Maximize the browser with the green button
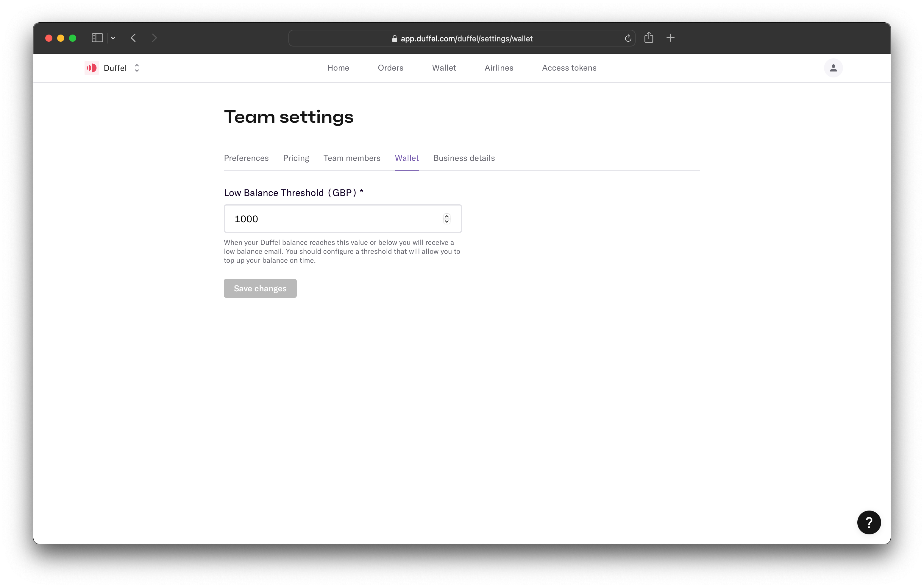The image size is (924, 588). tap(73, 38)
